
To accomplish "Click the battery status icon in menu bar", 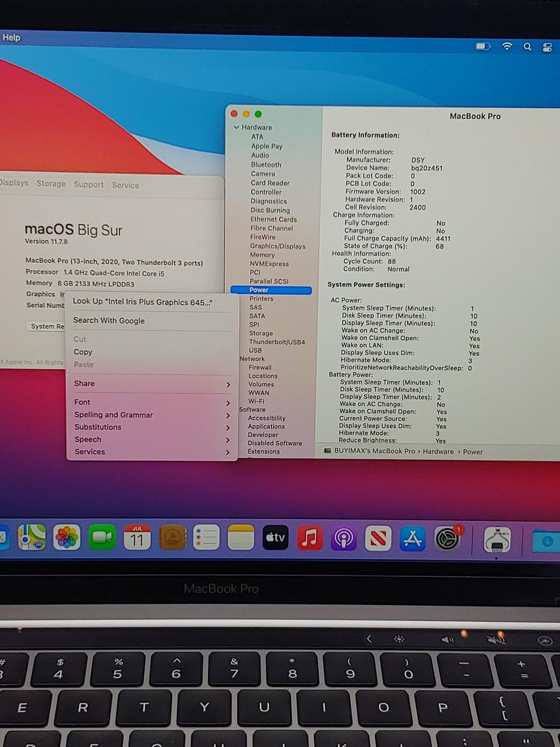I will pyautogui.click(x=483, y=46).
